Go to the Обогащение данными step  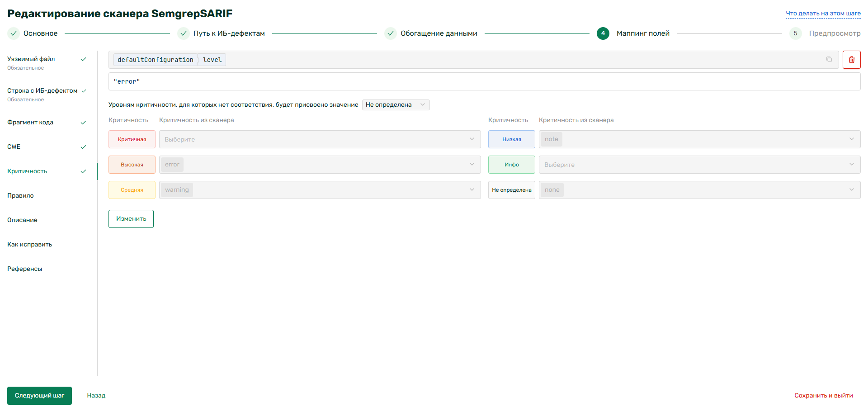click(x=439, y=33)
